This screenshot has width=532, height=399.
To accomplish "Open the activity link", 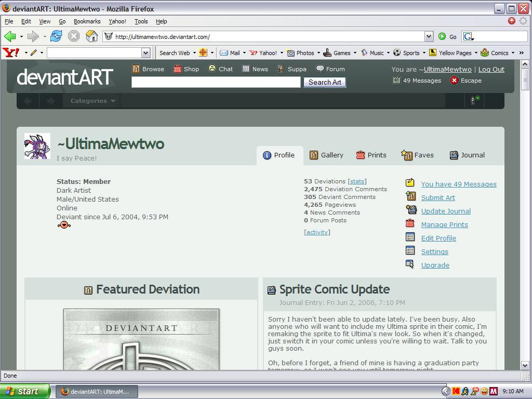I will coord(317,232).
